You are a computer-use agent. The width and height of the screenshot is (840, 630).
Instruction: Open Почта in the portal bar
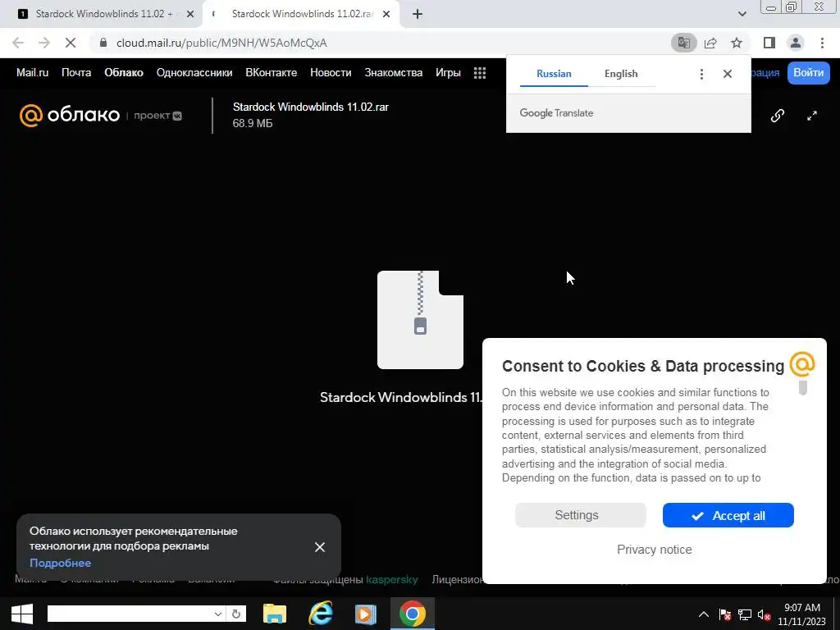point(76,73)
